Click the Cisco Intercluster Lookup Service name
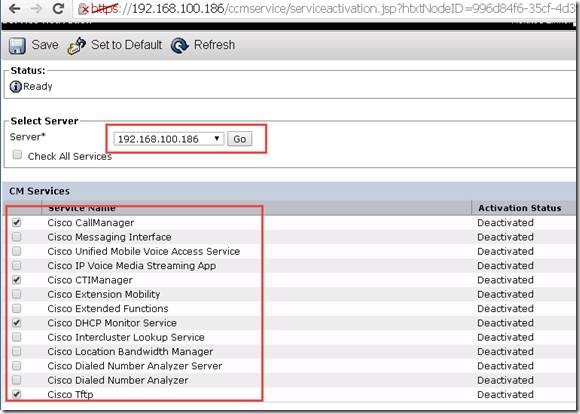 (x=126, y=337)
